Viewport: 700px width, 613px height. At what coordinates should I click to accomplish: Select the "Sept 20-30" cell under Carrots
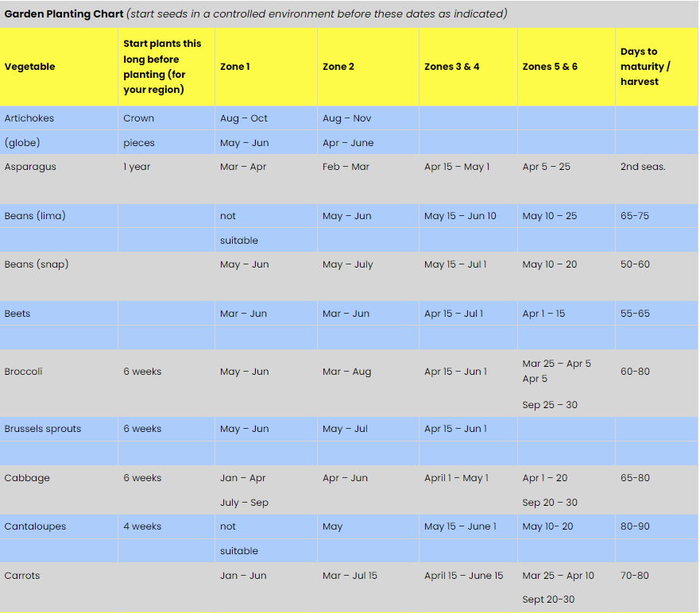548,600
